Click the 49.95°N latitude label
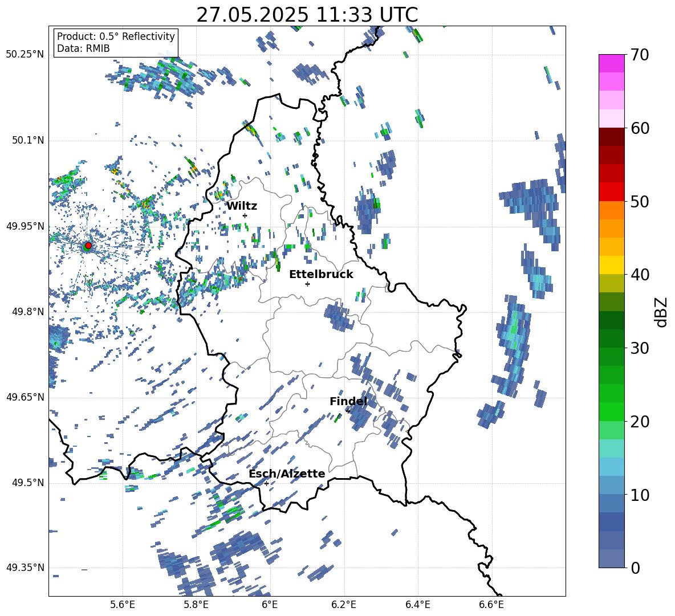Viewport: 675px width, 616px height. coord(25,226)
